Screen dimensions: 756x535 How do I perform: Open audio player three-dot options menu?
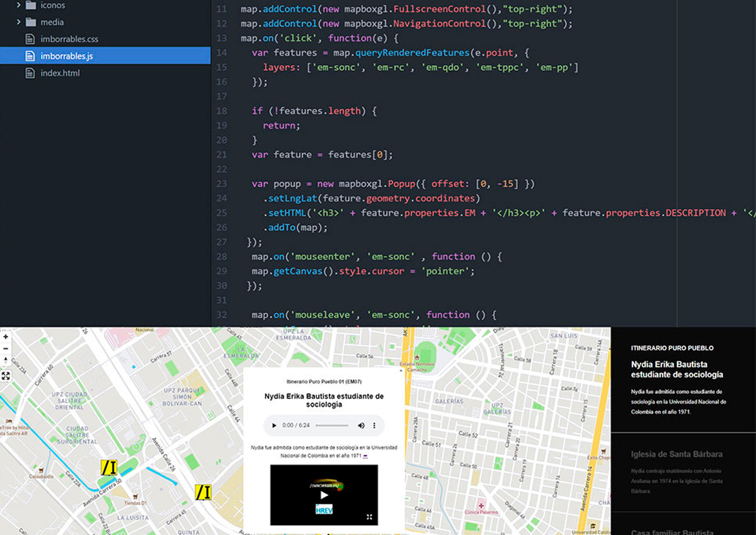374,425
